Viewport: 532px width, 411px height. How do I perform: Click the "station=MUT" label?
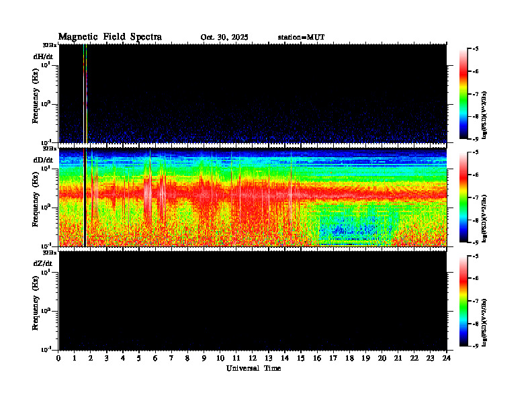[301, 38]
